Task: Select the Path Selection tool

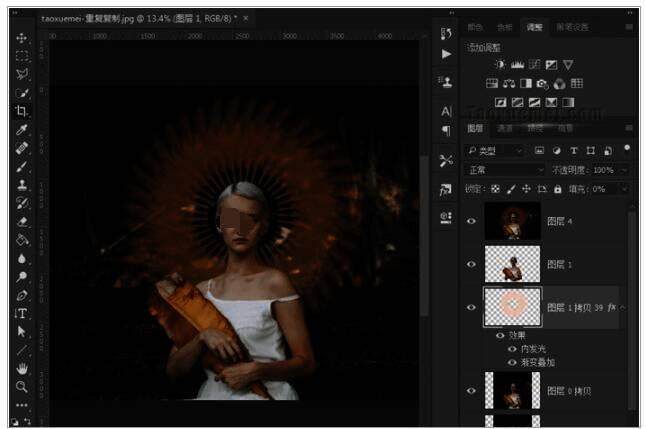Action: (x=21, y=331)
